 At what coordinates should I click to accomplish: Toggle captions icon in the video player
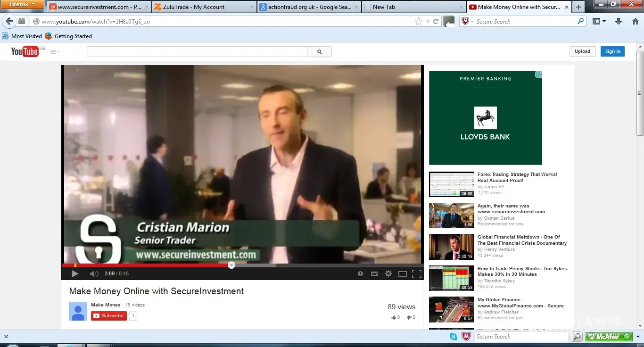pyautogui.click(x=374, y=273)
